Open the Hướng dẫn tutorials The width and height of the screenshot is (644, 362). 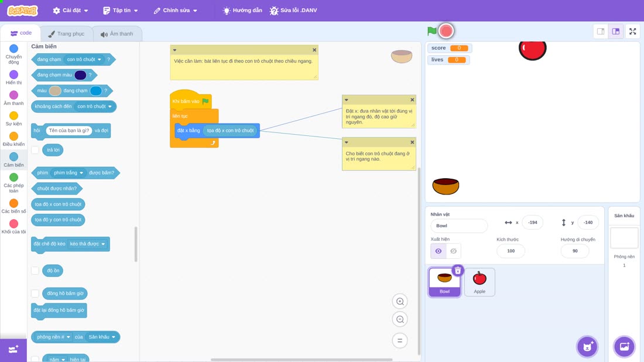pyautogui.click(x=242, y=11)
